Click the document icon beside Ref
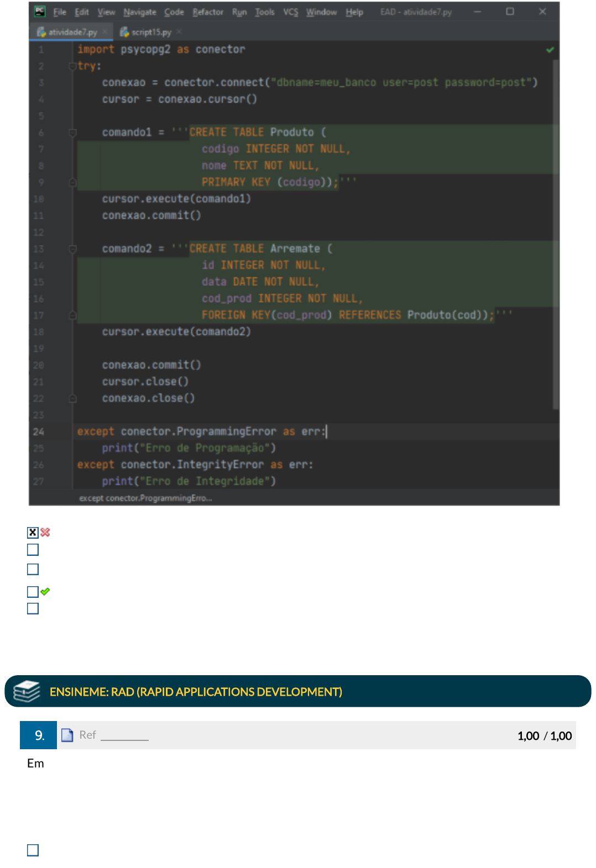The height and width of the screenshot is (868, 596). (67, 735)
